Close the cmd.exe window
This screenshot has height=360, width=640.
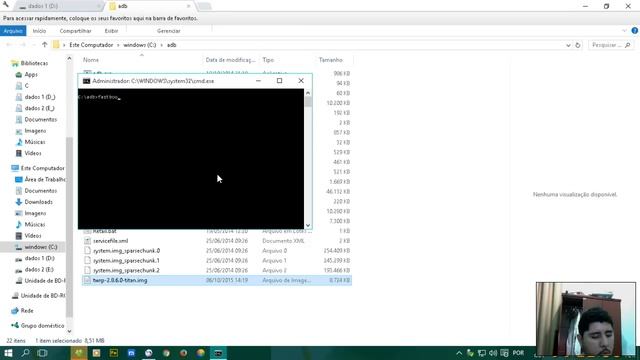(301, 81)
